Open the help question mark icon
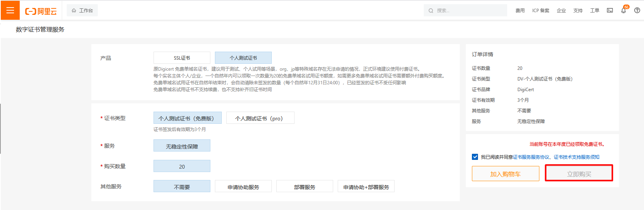The width and height of the screenshot is (644, 210). click(x=637, y=11)
